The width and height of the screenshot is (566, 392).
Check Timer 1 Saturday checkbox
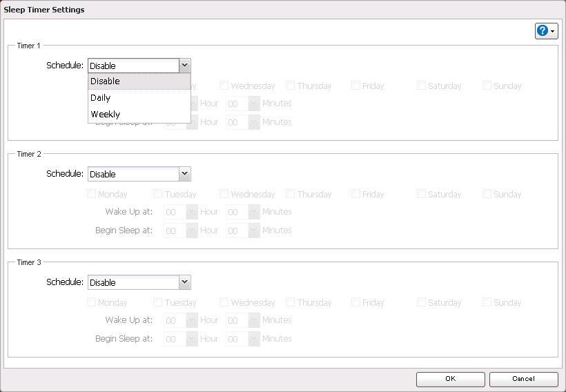tap(421, 86)
